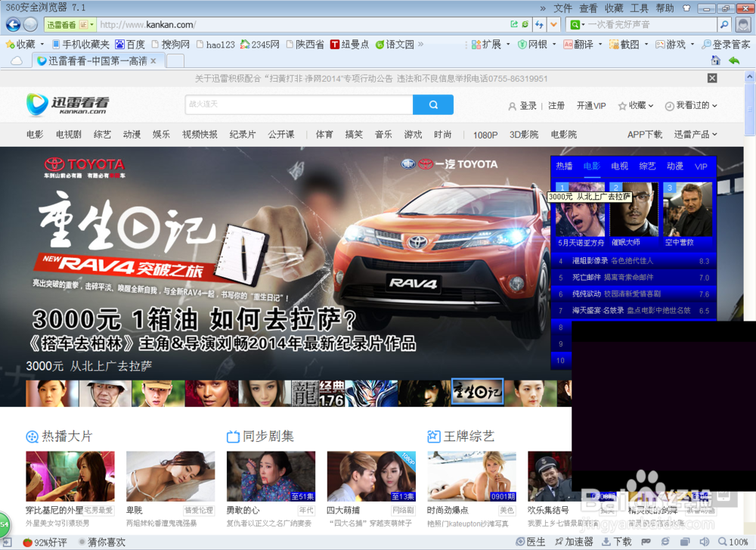Open the 四大萌捕 video thumbnail

point(371,476)
